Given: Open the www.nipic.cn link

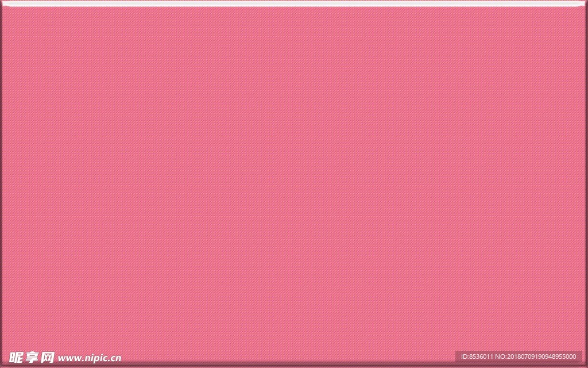Looking at the screenshot, I should click(88, 357).
